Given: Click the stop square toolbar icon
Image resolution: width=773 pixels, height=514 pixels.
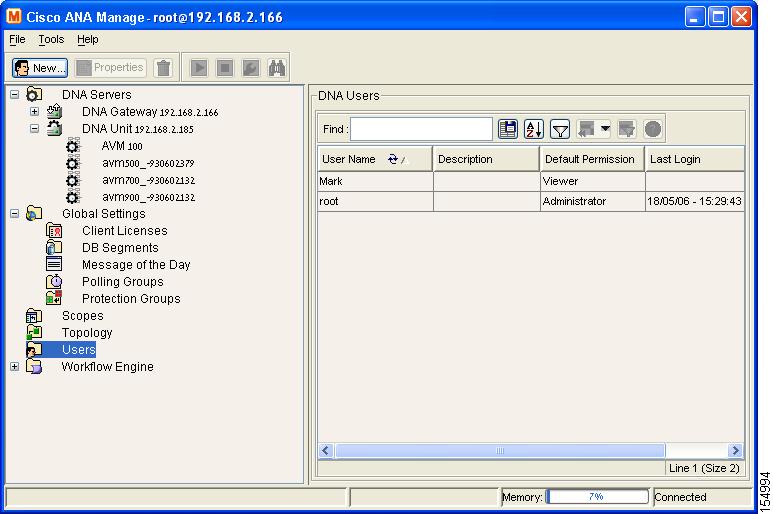Looking at the screenshot, I should pyautogui.click(x=225, y=68).
